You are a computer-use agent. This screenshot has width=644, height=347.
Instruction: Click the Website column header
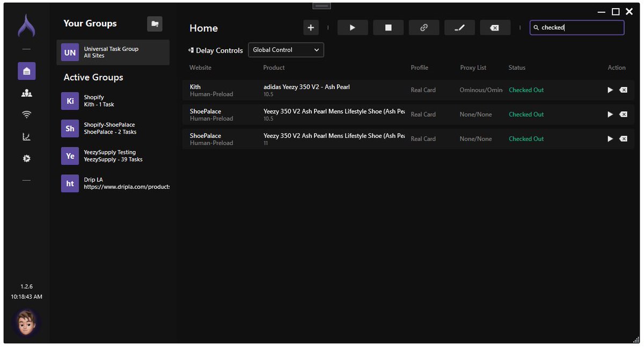tap(200, 68)
